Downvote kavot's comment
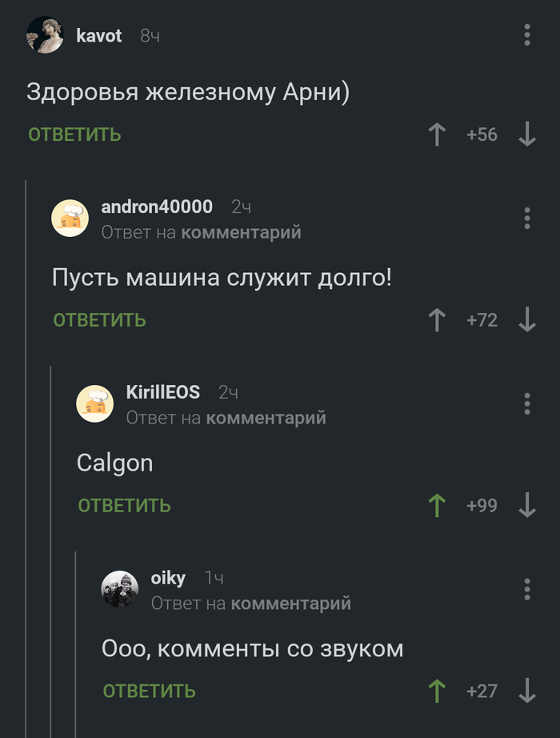Screen dimensions: 560x738 coord(527,134)
